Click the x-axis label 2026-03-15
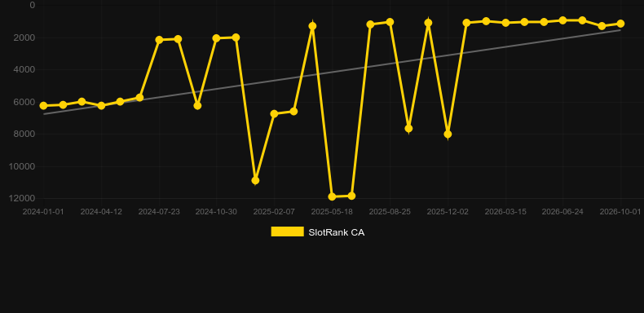This screenshot has width=644, height=313. pyautogui.click(x=505, y=212)
